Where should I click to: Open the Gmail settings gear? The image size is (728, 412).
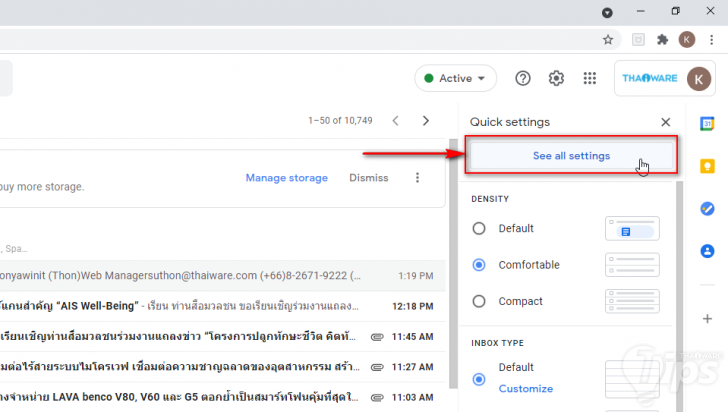[x=556, y=78]
